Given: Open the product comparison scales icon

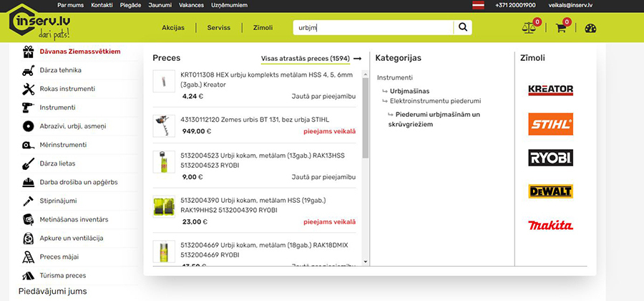Looking at the screenshot, I should 530,28.
